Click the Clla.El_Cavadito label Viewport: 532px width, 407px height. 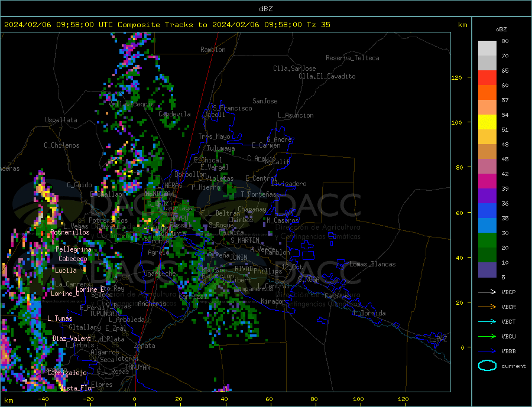pyautogui.click(x=327, y=76)
